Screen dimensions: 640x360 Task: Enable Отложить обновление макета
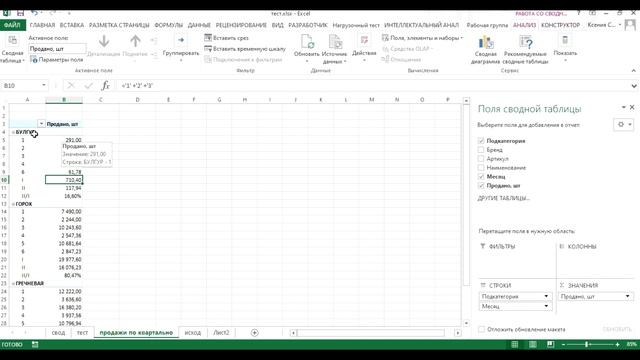[x=482, y=329]
